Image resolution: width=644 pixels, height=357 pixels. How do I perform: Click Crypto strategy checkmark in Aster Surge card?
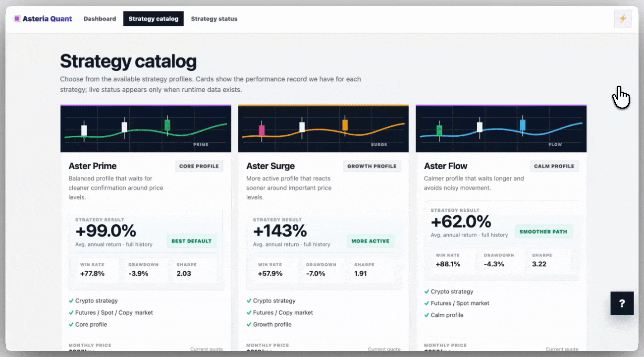pos(249,301)
